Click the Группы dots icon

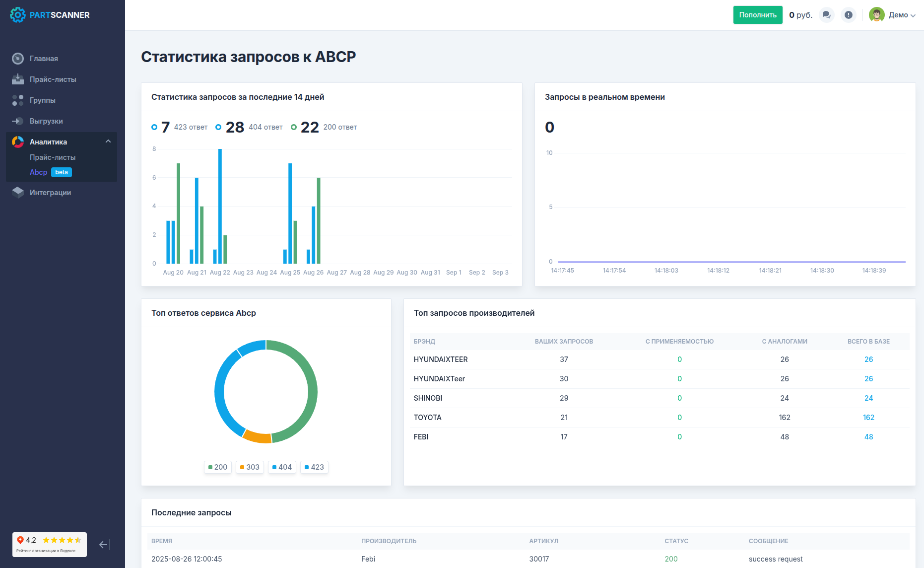tap(18, 100)
